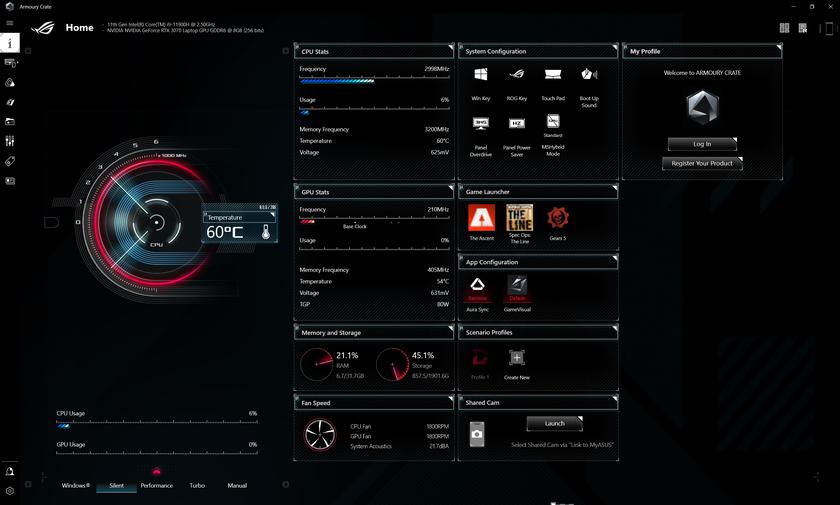Click the Create New scenario profile icon
840x505 pixels.
click(x=517, y=358)
